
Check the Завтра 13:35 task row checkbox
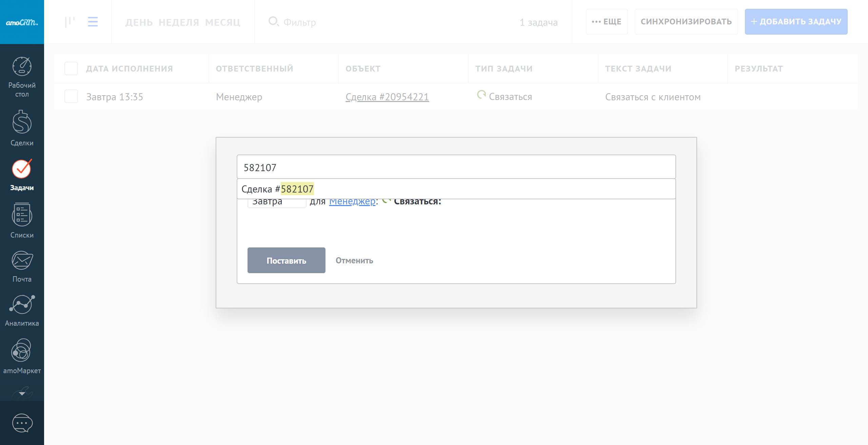click(x=71, y=97)
